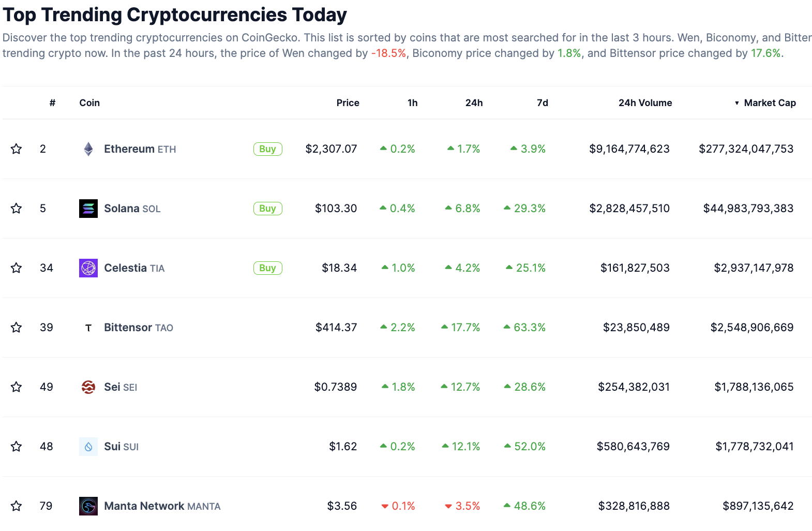Screen dimensions: 812x531
Task: Toggle the star next to Solana
Action: pyautogui.click(x=17, y=209)
